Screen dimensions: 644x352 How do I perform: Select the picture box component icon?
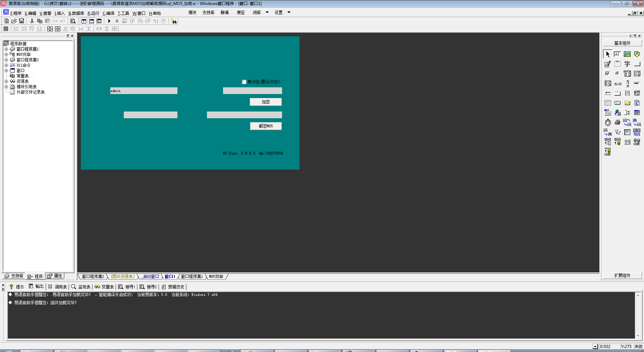click(627, 54)
